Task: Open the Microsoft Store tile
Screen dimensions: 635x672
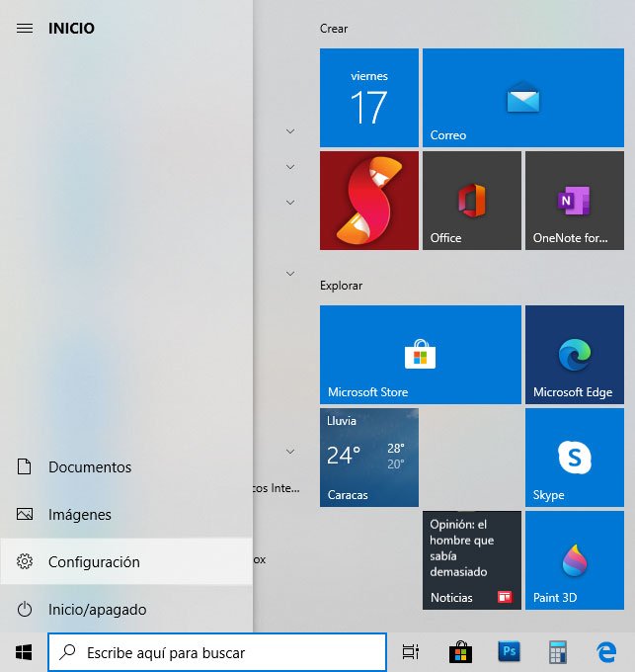Action: (421, 355)
